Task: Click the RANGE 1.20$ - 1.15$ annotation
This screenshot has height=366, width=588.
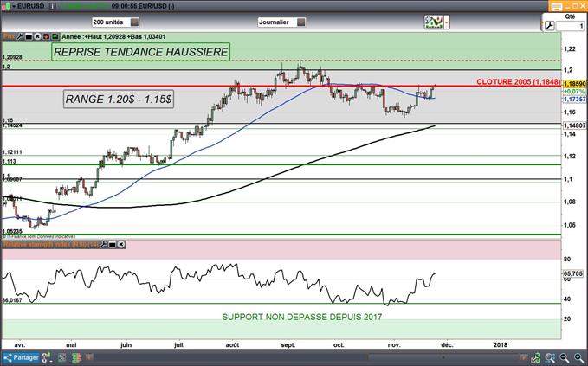Action: click(x=119, y=99)
